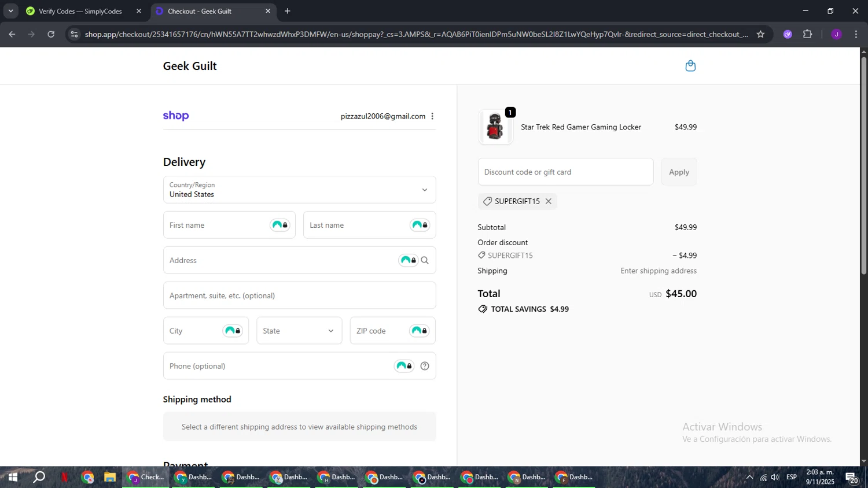
Task: Click the Star Trek Red Gamer Gaming Locker name
Action: click(x=581, y=127)
